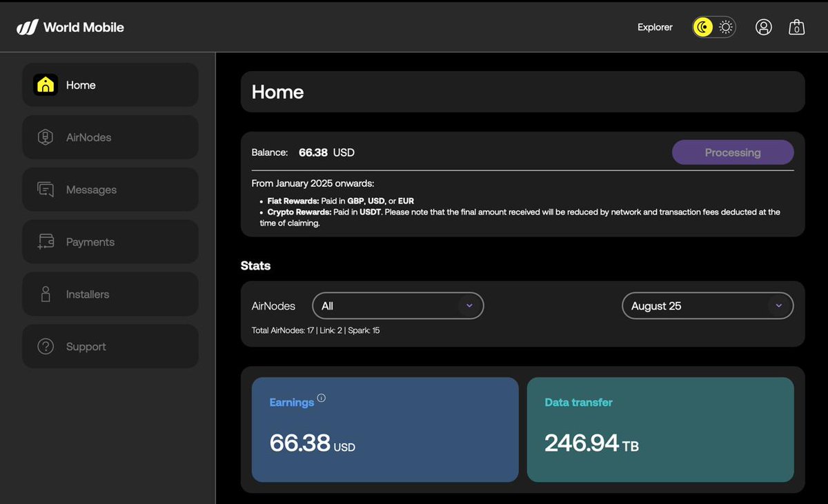The width and height of the screenshot is (828, 504).
Task: Open the AirNodes 'All' dropdown
Action: pyautogui.click(x=398, y=306)
